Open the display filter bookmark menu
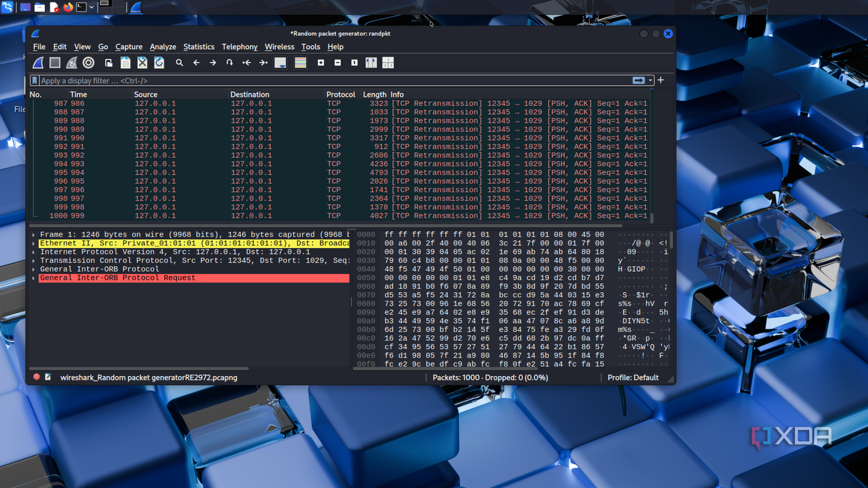This screenshot has height=488, width=868. 35,80
